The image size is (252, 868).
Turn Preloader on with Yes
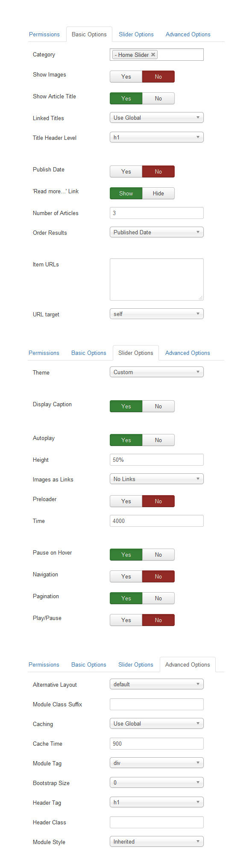pyautogui.click(x=126, y=501)
